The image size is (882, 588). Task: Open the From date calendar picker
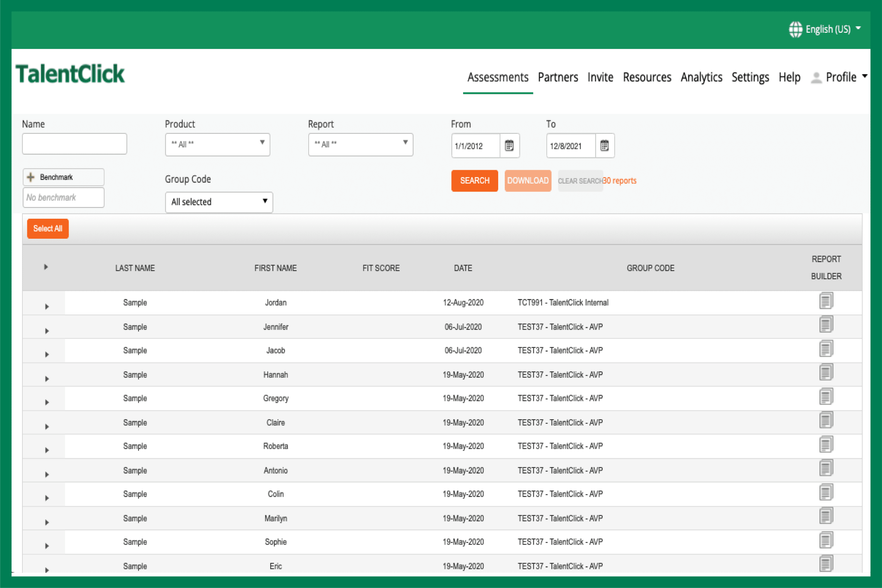(509, 145)
